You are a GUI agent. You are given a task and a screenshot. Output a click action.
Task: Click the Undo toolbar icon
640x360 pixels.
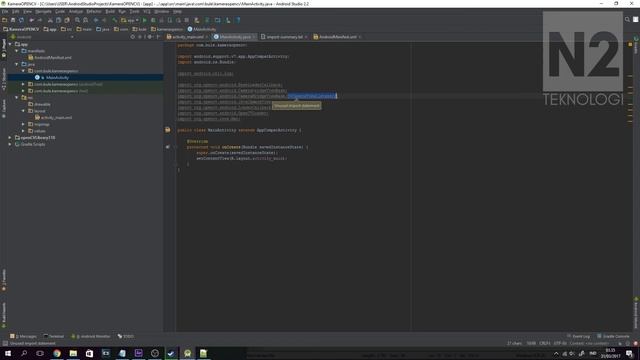point(31,20)
